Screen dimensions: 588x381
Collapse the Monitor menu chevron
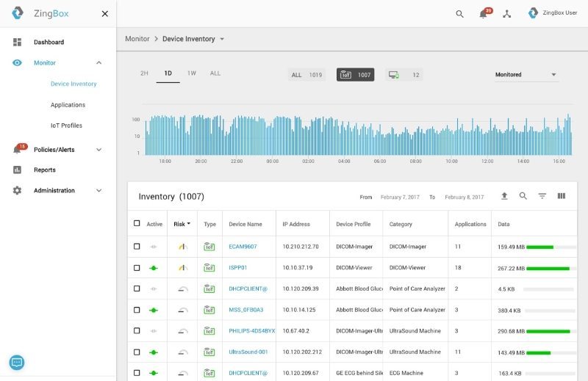[99, 62]
